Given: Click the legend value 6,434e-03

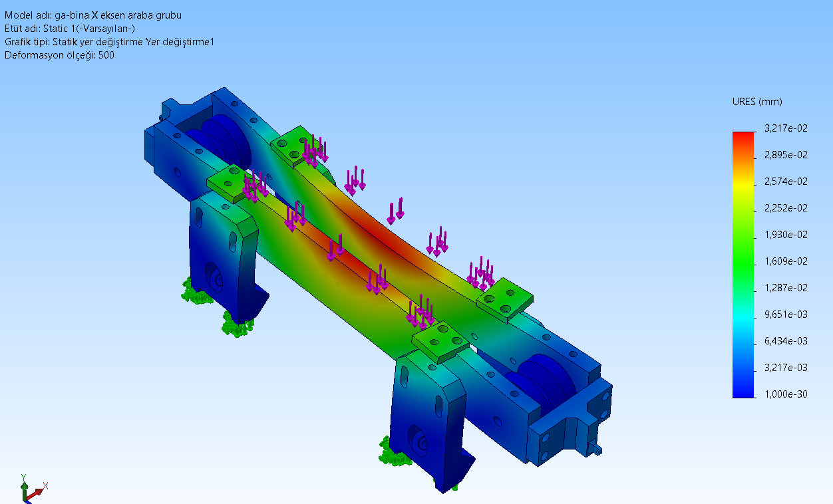Looking at the screenshot, I should [x=786, y=341].
